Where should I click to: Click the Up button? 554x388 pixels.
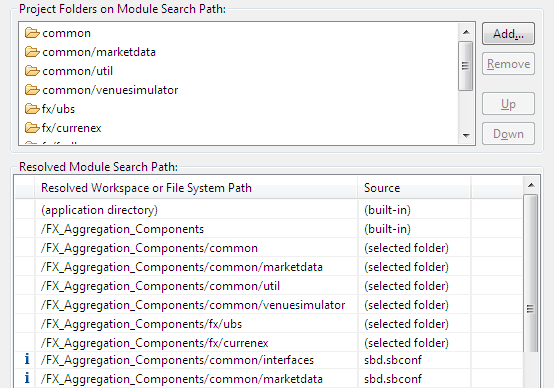pos(508,104)
